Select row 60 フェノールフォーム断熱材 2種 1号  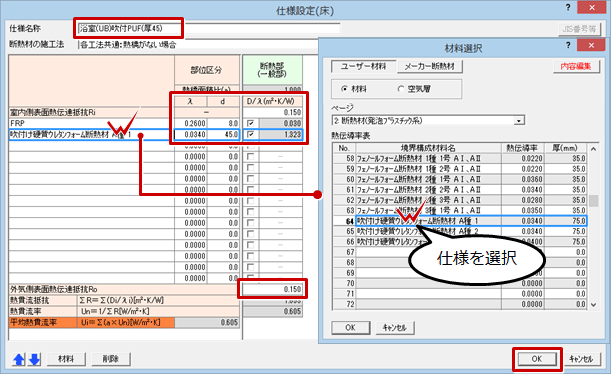pos(460,179)
